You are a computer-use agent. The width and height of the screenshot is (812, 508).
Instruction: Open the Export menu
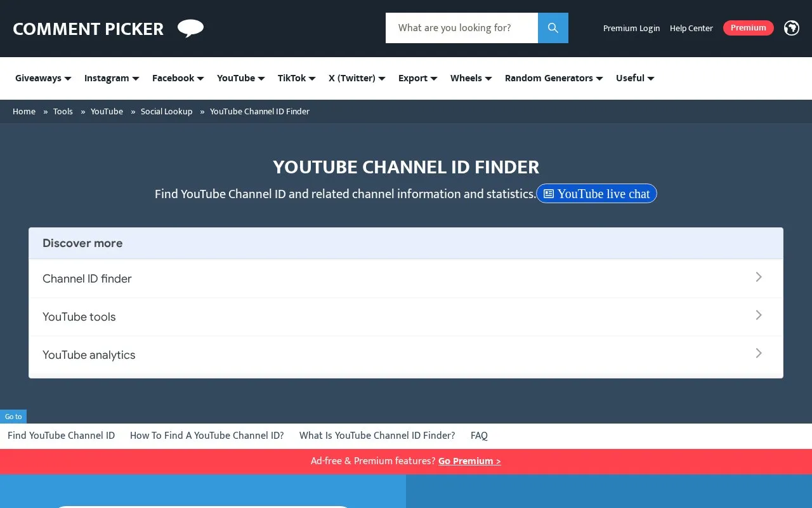tap(418, 78)
